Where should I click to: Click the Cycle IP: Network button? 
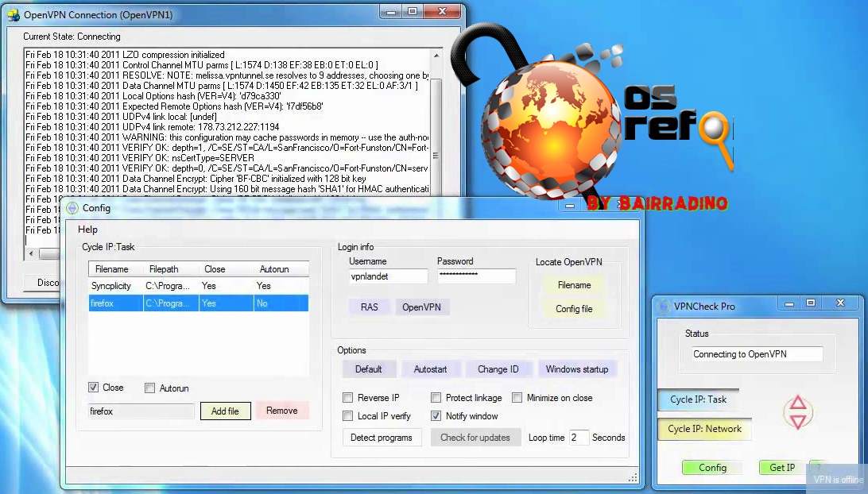(705, 429)
